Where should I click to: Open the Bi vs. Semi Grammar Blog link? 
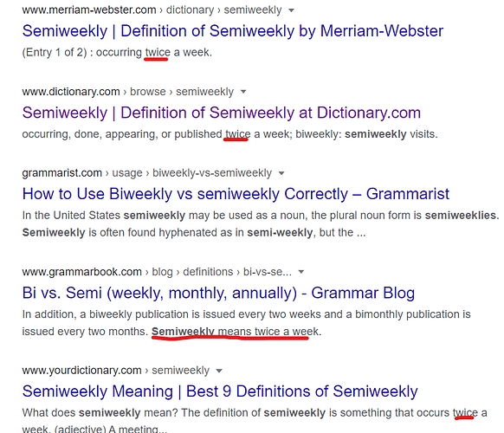tap(218, 293)
